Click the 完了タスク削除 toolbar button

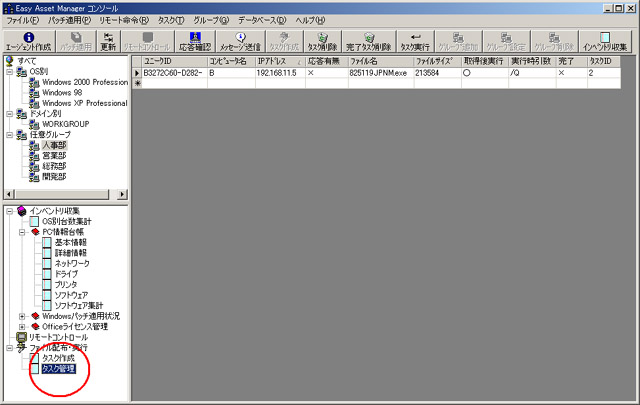pos(369,42)
